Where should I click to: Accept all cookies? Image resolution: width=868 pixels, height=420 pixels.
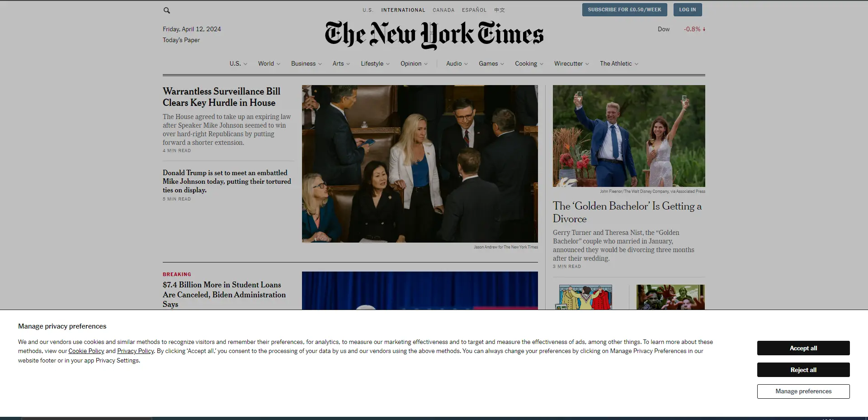803,348
